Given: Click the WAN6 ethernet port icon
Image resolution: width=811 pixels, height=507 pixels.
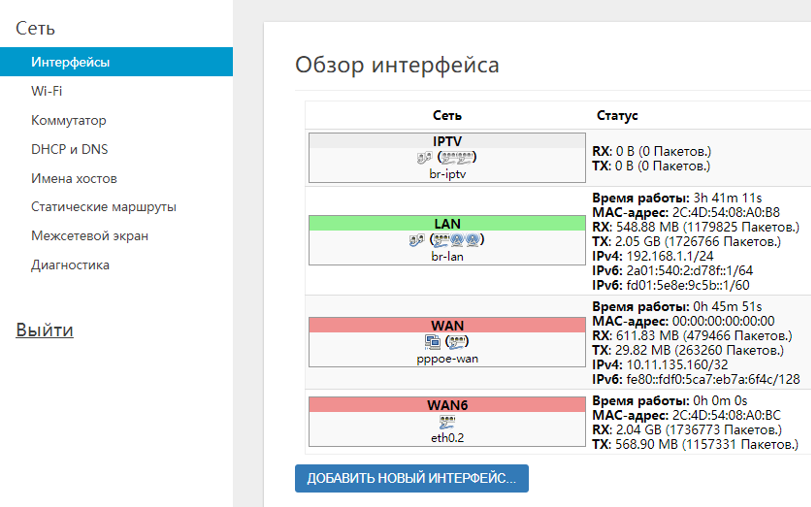Looking at the screenshot, I should pos(447,422).
